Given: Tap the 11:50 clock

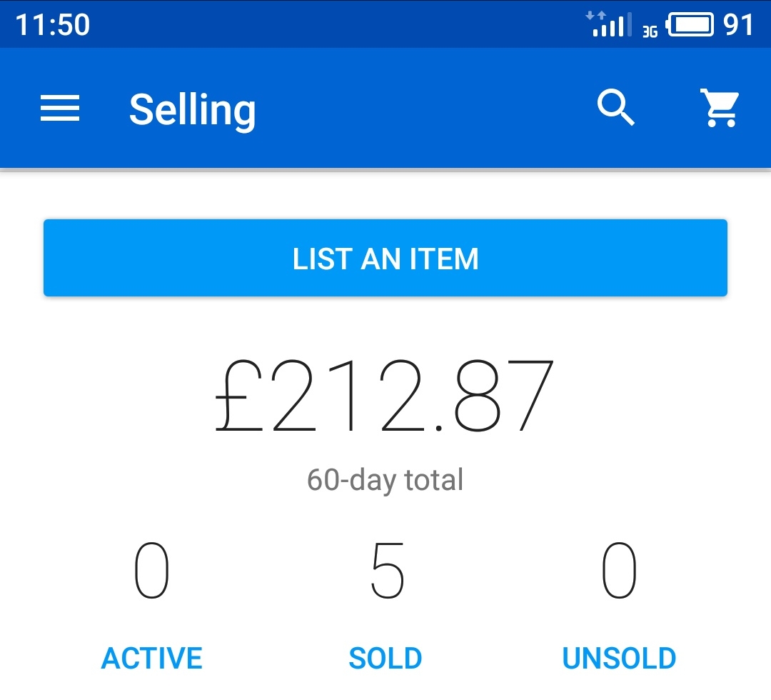Looking at the screenshot, I should (53, 24).
